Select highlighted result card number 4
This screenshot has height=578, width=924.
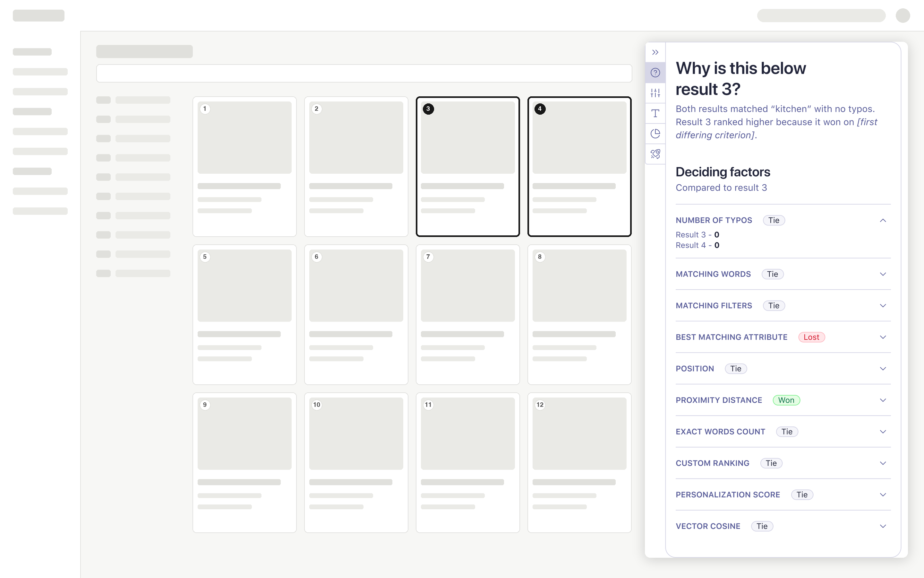click(579, 166)
